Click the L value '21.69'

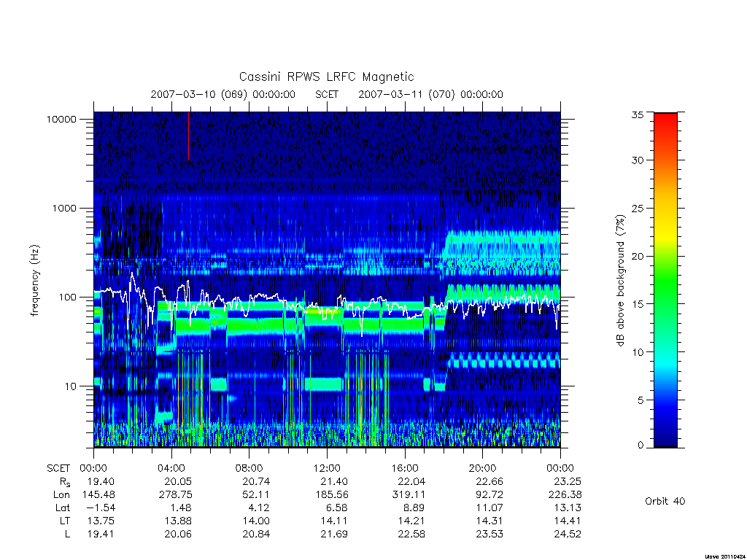(334, 534)
